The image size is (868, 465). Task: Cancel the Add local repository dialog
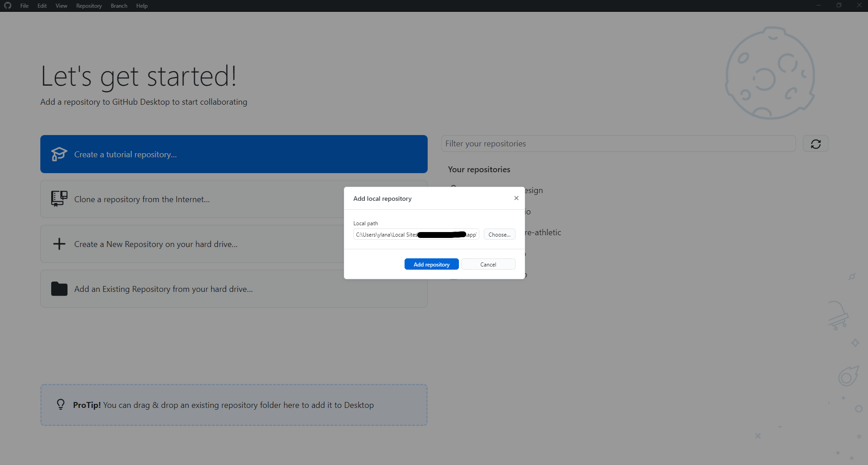(488, 264)
